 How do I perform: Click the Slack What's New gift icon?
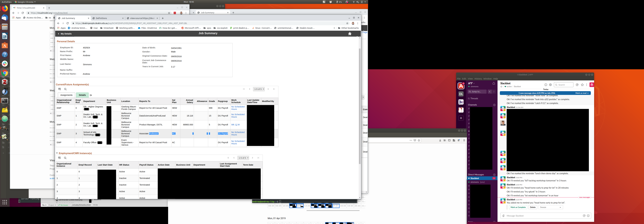coord(592,85)
